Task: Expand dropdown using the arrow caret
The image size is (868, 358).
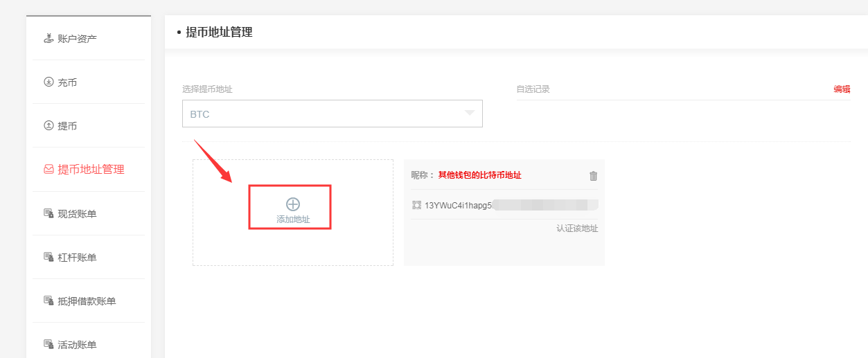Action: pyautogui.click(x=469, y=113)
